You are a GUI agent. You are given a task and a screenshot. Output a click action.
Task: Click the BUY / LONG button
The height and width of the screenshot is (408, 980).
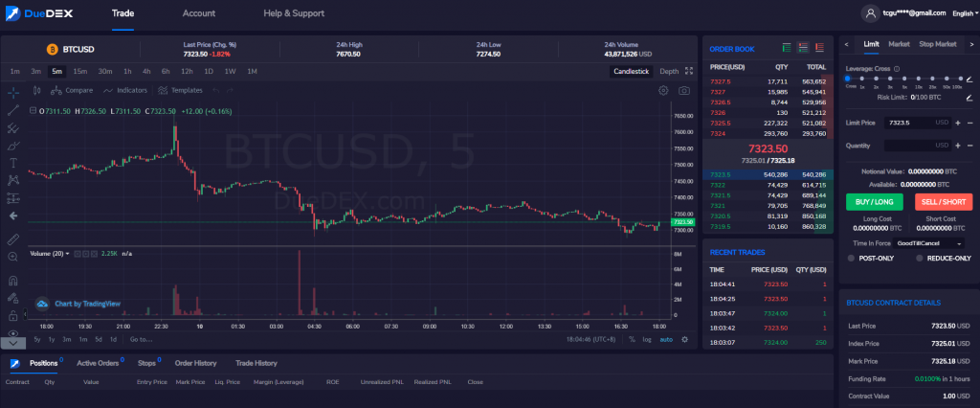874,202
